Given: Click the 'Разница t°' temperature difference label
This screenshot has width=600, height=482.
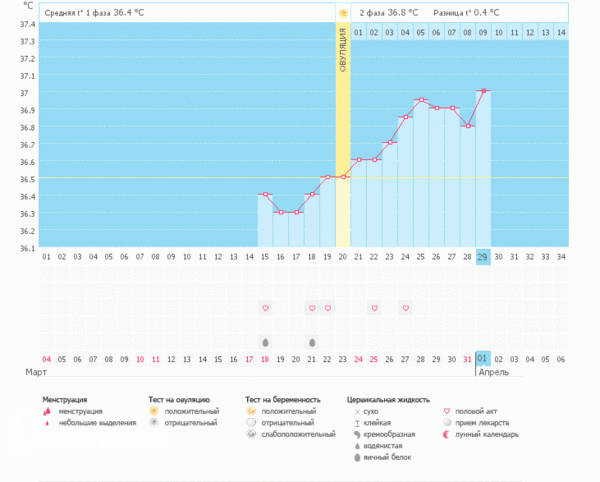Looking at the screenshot, I should (466, 13).
